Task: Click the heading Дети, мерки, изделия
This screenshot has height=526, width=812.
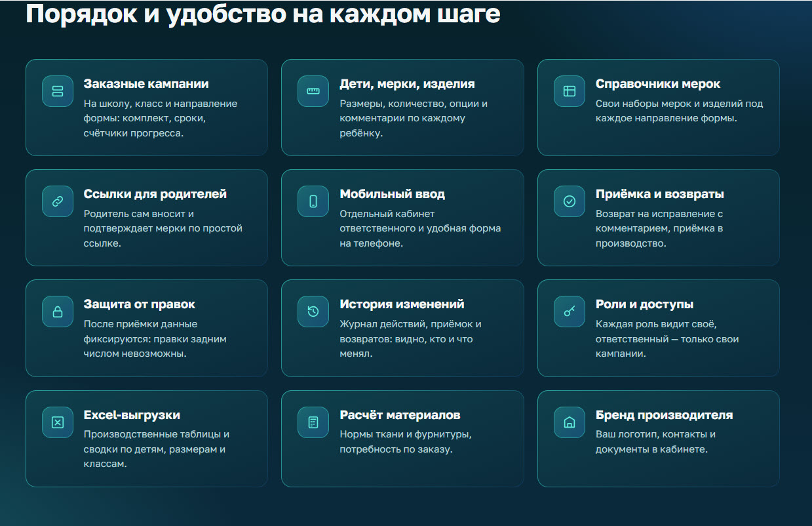Action: (x=407, y=84)
